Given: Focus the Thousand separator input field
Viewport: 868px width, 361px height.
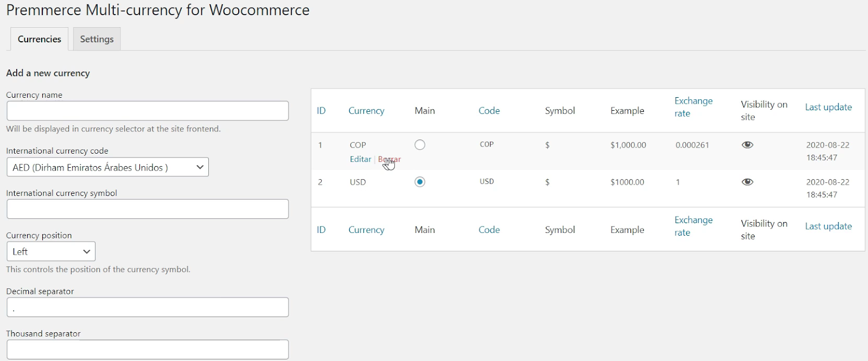Looking at the screenshot, I should tap(148, 350).
